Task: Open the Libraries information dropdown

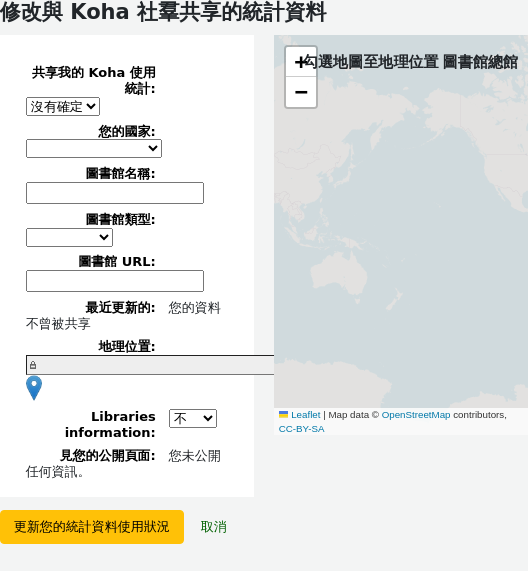Action: [193, 418]
